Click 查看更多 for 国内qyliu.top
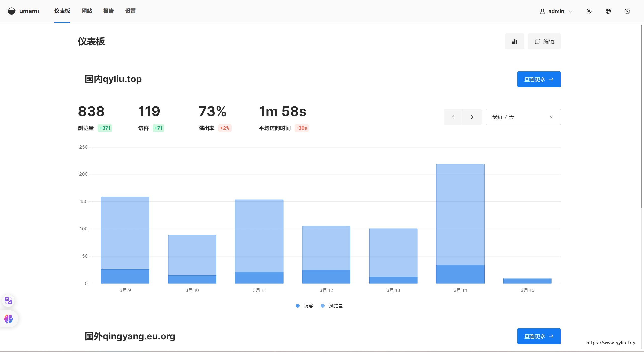Viewport: 644px width, 352px height. (539, 79)
